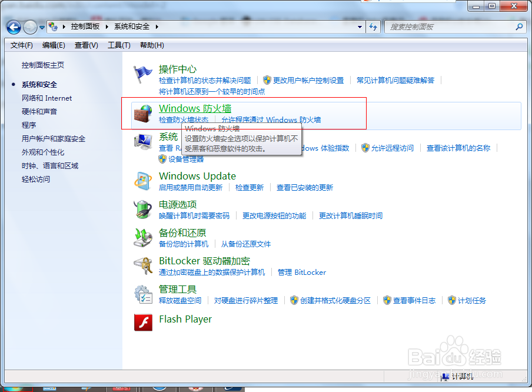Open the 编辑(E) menu
Viewport: 532px width, 392px height.
tap(54, 45)
